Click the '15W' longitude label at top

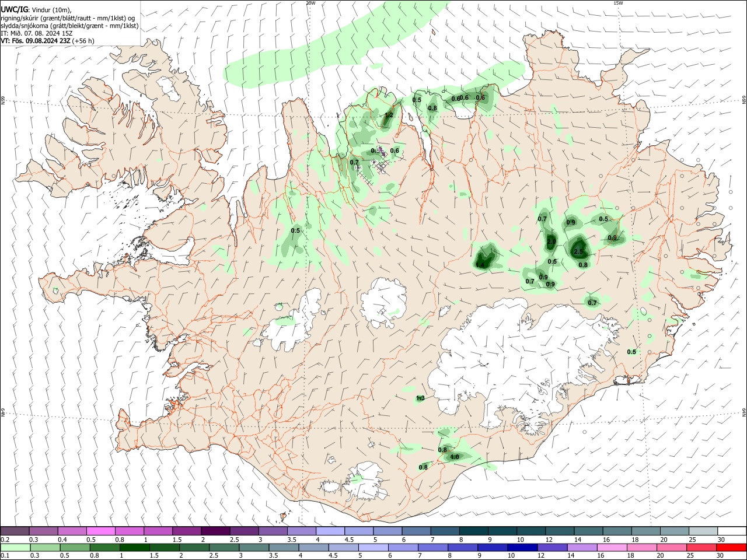click(x=619, y=3)
